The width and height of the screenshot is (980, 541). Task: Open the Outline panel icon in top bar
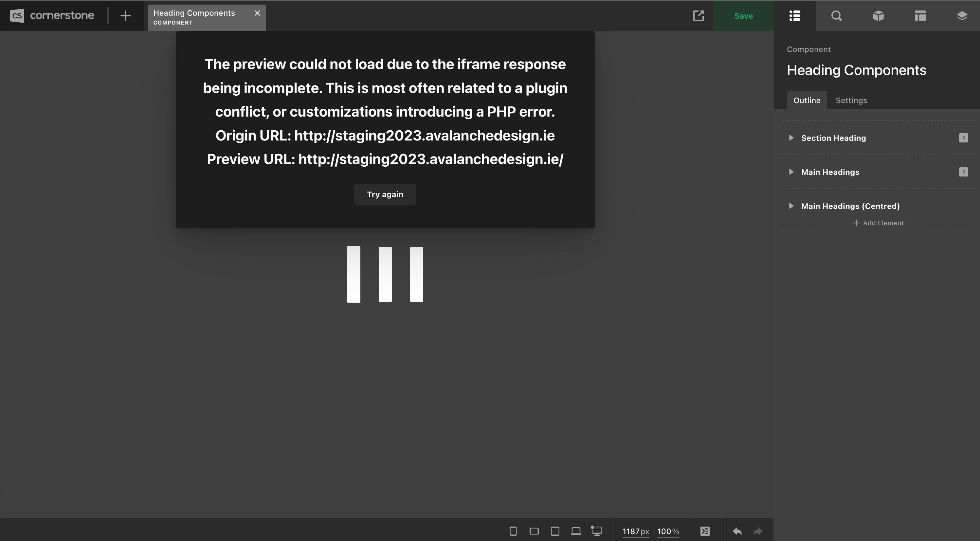pos(794,16)
